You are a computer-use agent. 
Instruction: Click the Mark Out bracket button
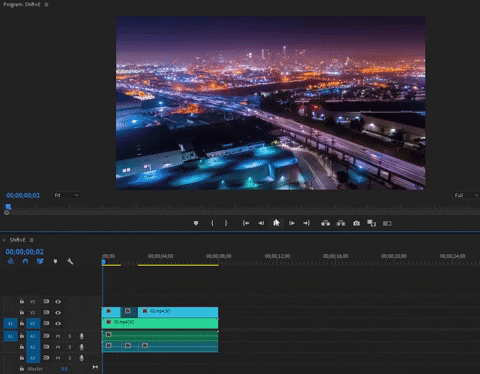pyautogui.click(x=226, y=223)
